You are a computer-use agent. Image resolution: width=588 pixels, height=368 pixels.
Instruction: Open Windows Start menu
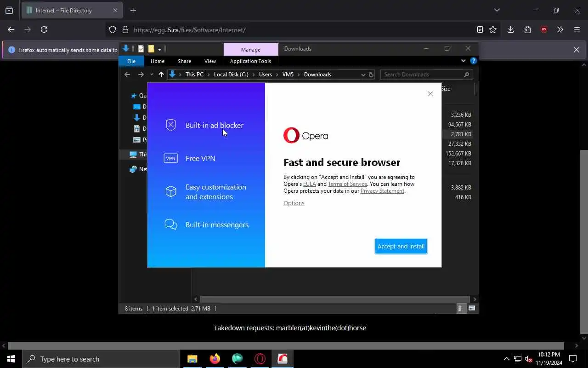pos(11,359)
